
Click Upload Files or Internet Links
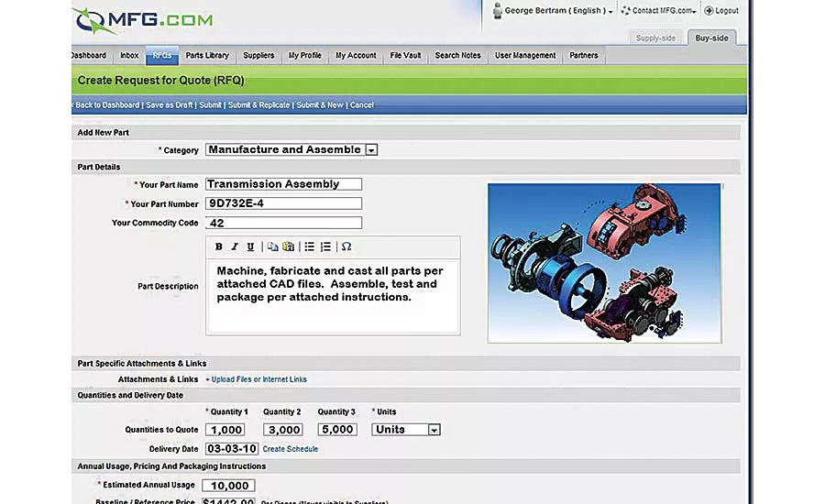tap(257, 379)
